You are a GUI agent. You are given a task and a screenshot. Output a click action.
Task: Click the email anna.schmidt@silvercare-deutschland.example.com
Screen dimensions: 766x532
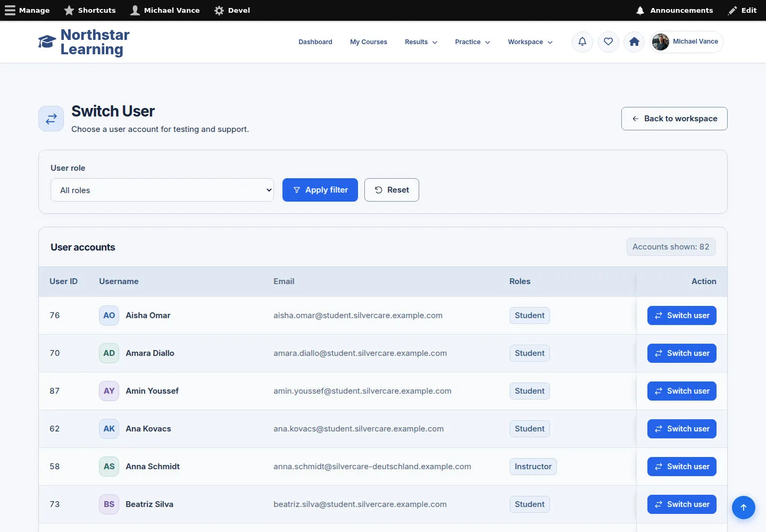point(372,467)
